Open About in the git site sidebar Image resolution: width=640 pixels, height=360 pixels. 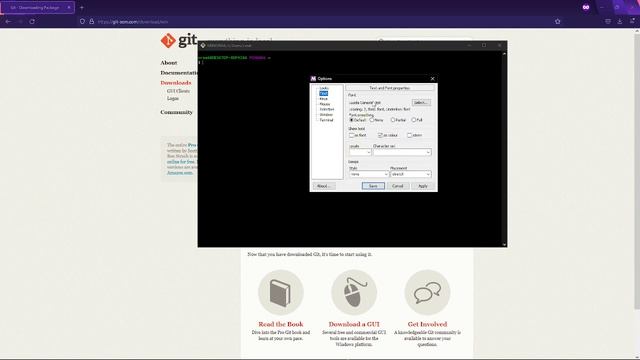(169, 63)
